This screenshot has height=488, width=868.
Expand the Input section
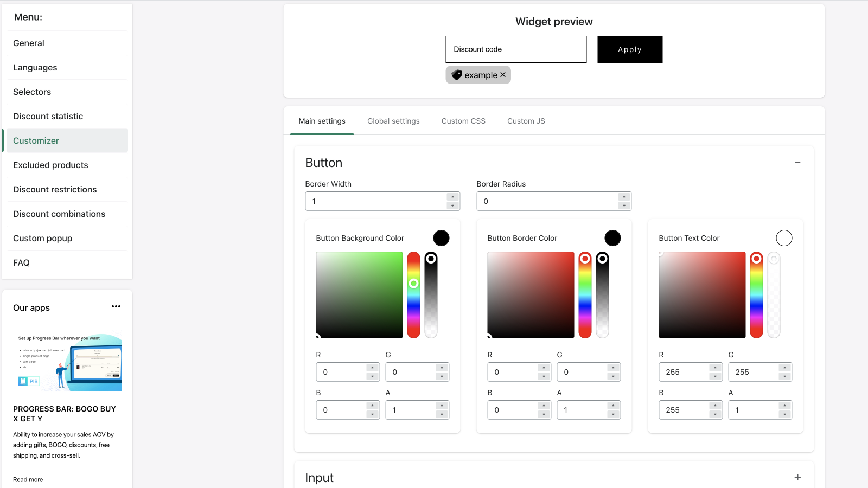click(798, 477)
